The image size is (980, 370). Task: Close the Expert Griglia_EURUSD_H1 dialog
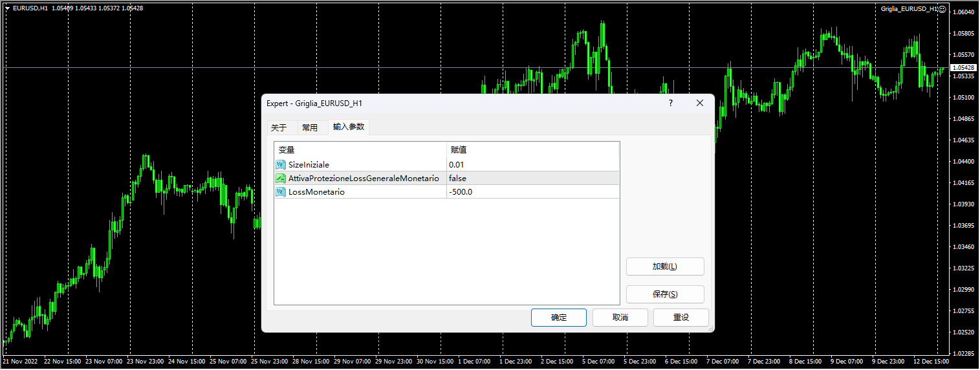[699, 103]
